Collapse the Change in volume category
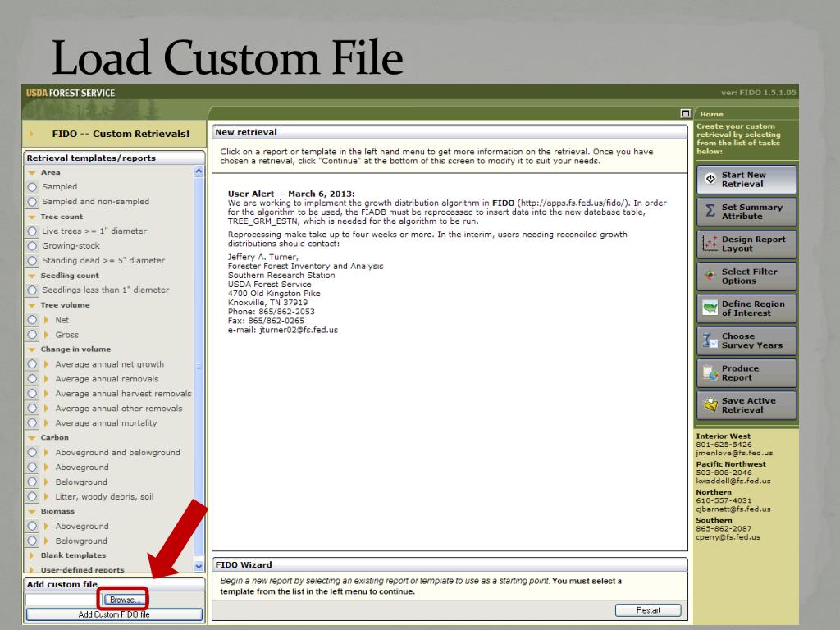840x630 pixels. tap(32, 349)
